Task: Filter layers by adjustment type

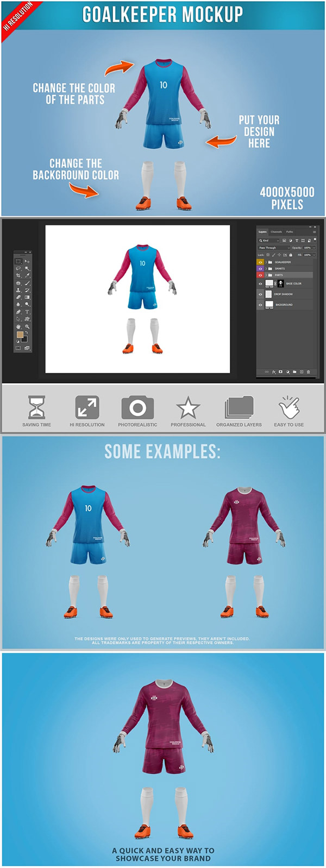Action: pos(290,241)
